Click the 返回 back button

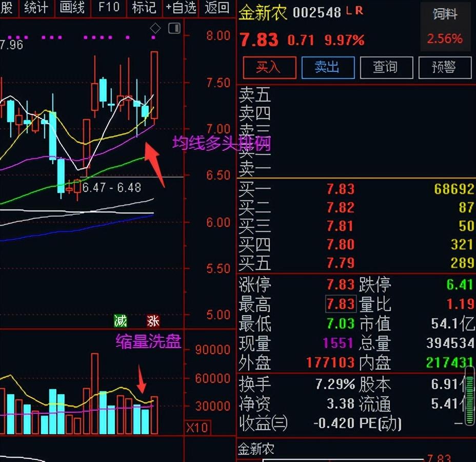[216, 8]
